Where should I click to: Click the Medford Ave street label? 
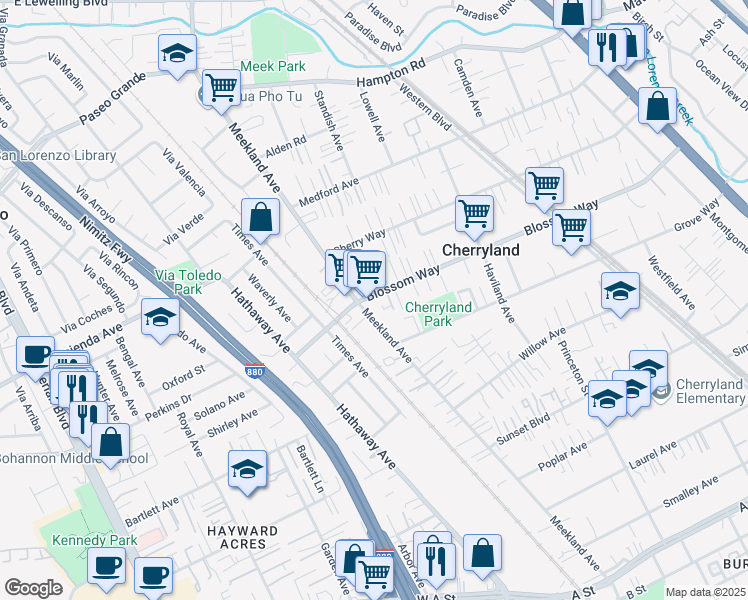329,193
